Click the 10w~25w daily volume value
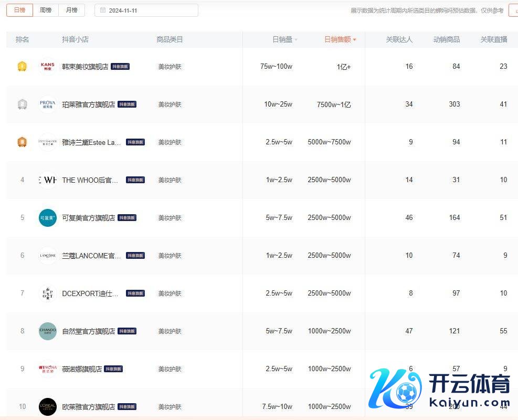 278,104
